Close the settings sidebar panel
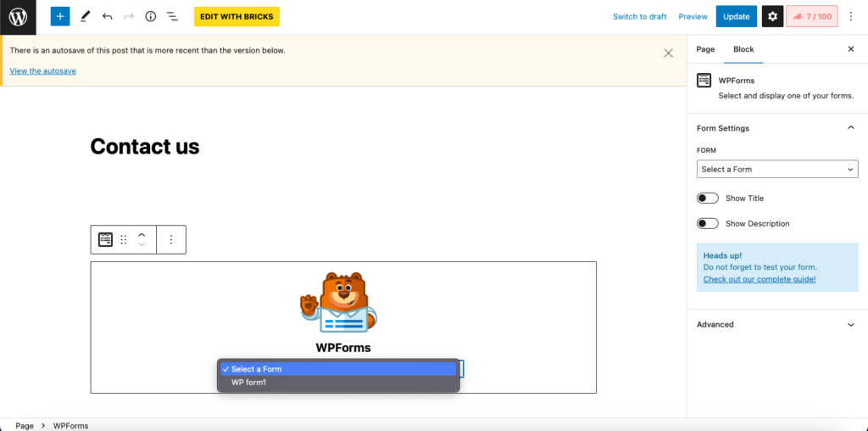The height and width of the screenshot is (431, 868). [851, 49]
